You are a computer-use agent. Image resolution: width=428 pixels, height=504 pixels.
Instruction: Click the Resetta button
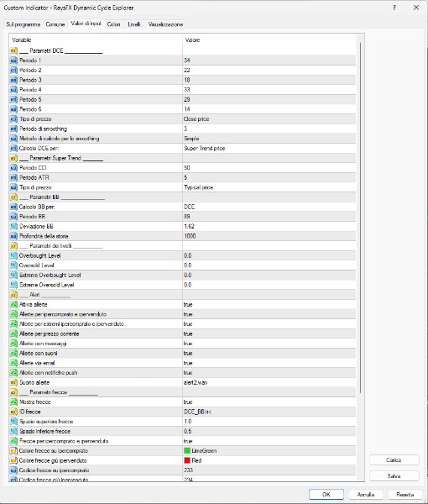coord(405,495)
